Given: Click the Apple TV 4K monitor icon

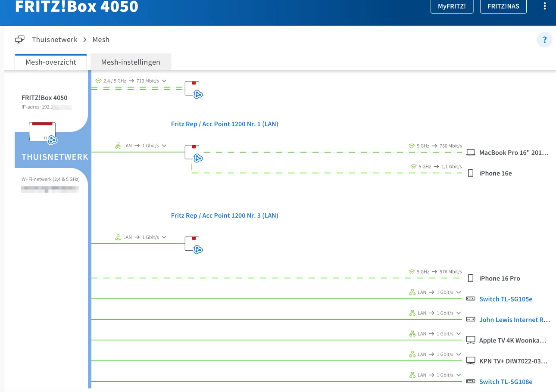Looking at the screenshot, I should click(x=471, y=340).
